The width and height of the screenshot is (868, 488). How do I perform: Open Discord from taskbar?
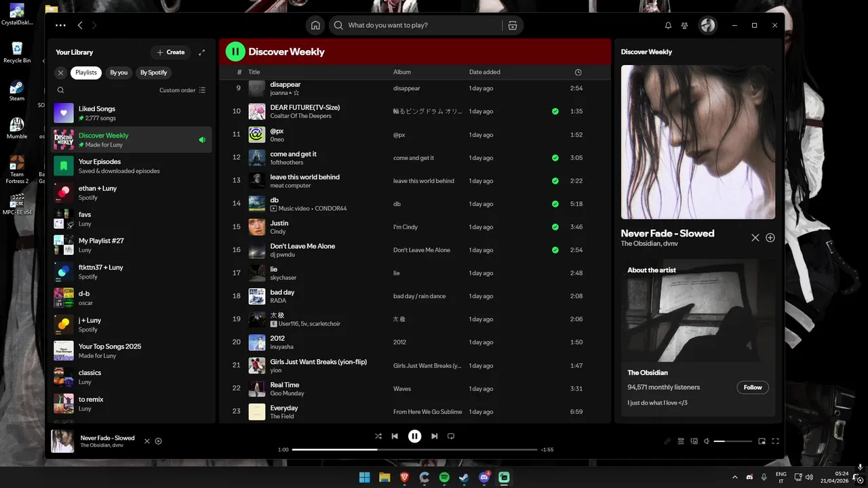pos(484,477)
